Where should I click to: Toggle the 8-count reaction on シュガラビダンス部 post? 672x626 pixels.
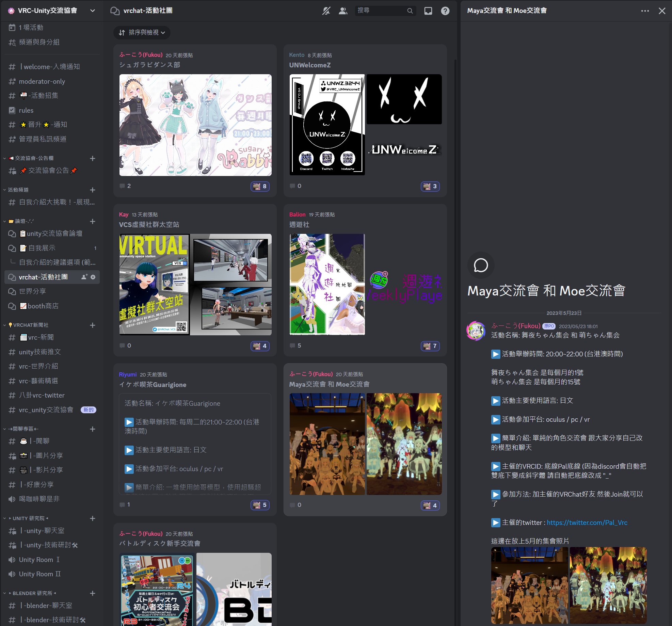260,186
